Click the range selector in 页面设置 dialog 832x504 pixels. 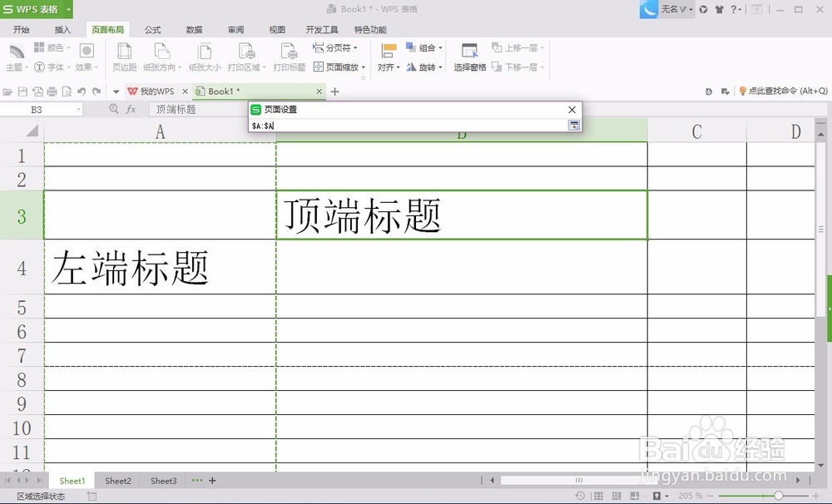572,125
